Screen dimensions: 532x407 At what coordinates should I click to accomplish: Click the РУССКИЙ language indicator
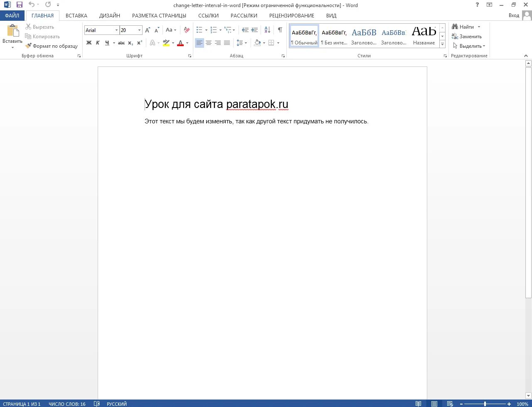point(117,404)
